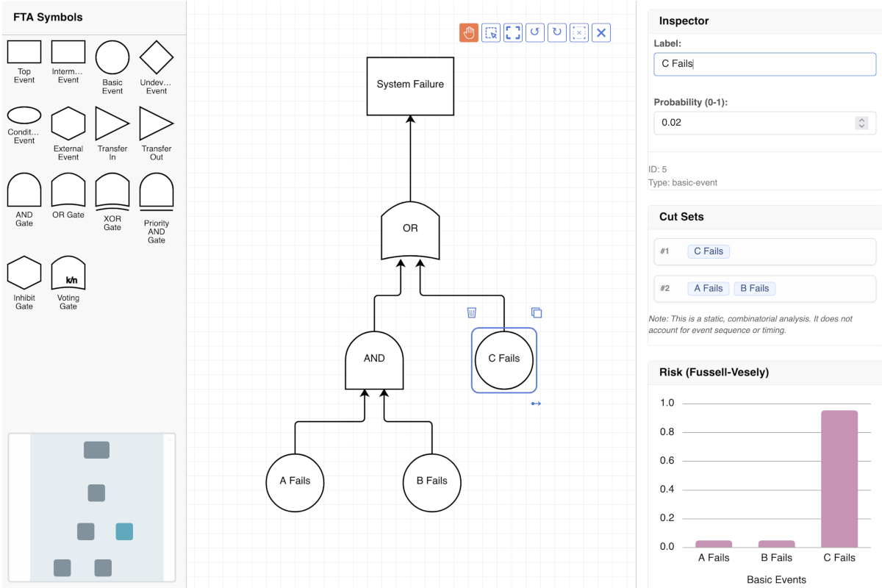882x588 pixels.
Task: Select the marquee selection tool
Action: tap(491, 32)
